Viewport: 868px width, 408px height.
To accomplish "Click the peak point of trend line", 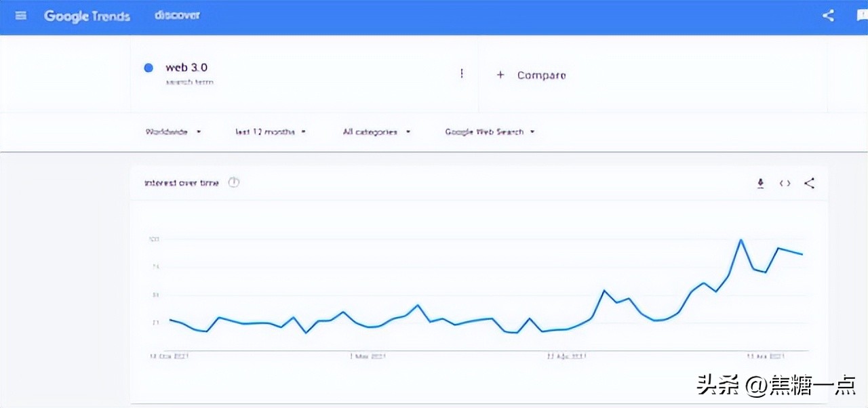I will 741,240.
